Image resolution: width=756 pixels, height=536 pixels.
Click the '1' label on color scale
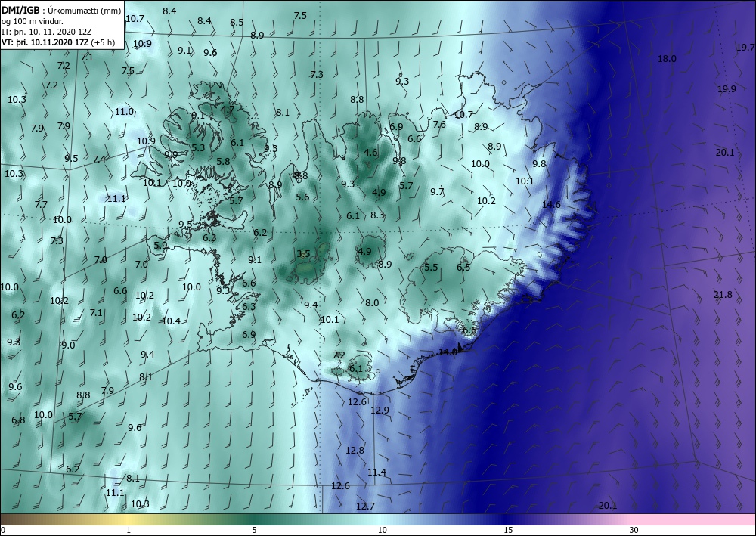coord(129,531)
